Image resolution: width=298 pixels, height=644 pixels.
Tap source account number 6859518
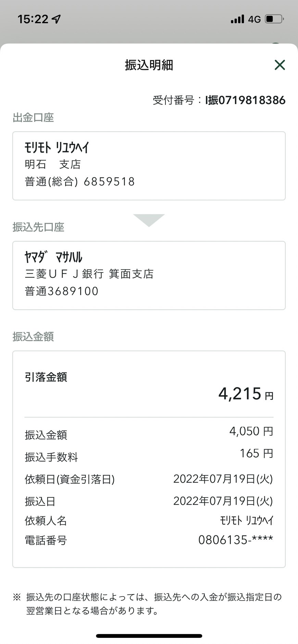[109, 182]
